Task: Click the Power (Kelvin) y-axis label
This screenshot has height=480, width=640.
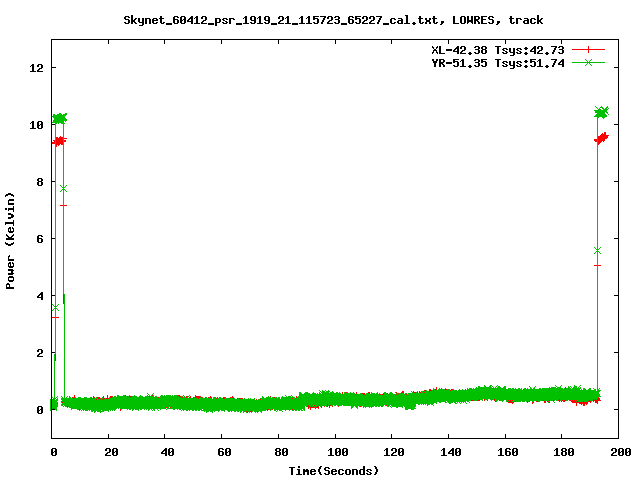Action: pos(10,241)
